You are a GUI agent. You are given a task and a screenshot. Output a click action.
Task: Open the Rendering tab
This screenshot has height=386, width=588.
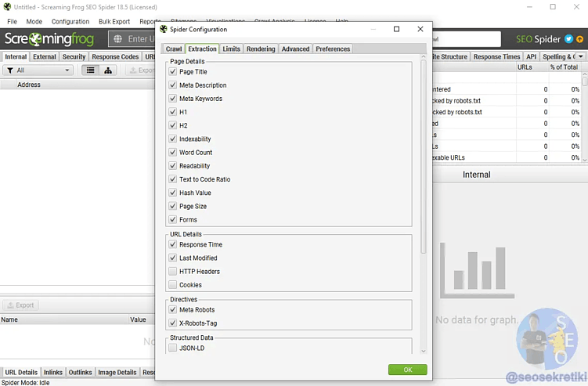(x=261, y=49)
